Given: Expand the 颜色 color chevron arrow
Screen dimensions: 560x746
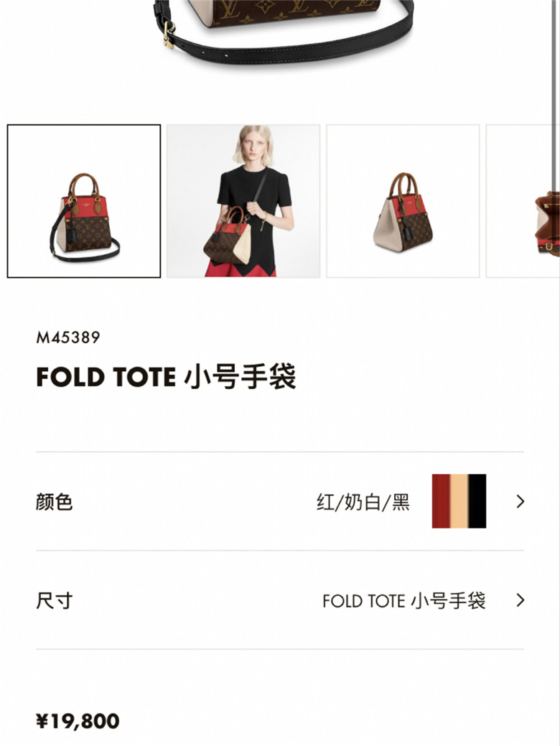Looking at the screenshot, I should tap(520, 501).
